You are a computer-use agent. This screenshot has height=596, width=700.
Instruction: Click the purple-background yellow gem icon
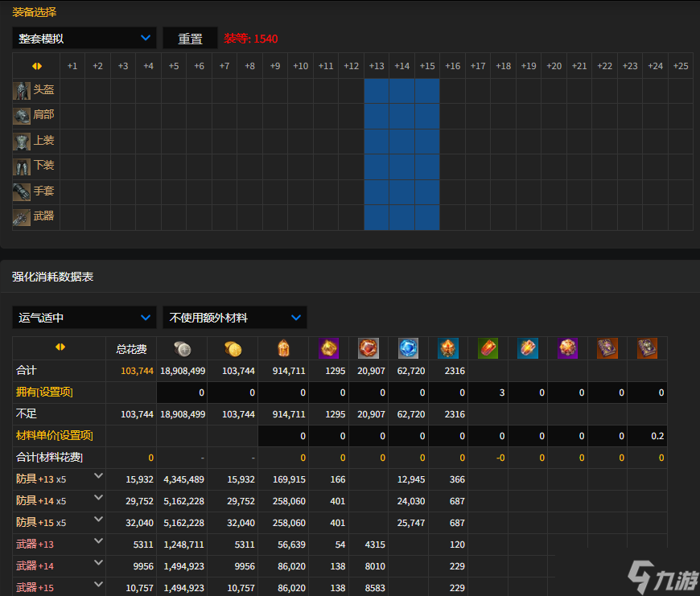(328, 348)
